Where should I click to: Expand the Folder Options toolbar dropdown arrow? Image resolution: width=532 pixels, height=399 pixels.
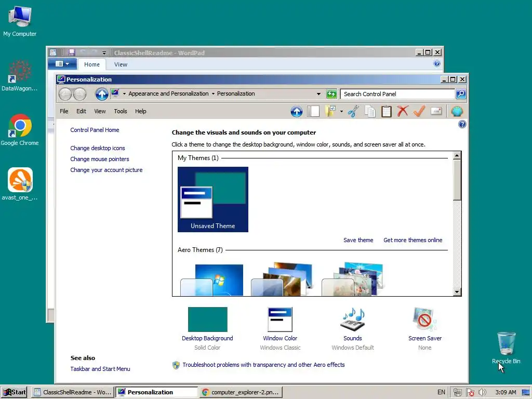pos(341,111)
